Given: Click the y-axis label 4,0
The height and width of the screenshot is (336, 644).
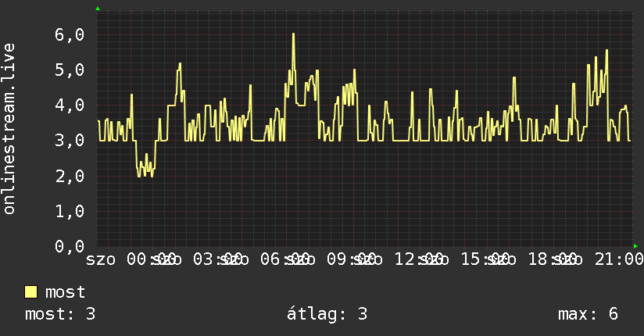Looking at the screenshot, I should coord(70,105).
